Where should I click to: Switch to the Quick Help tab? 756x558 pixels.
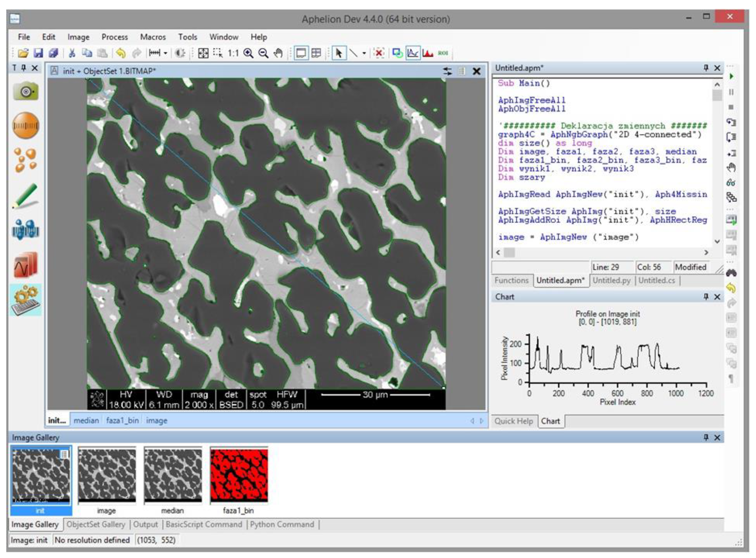pos(513,421)
